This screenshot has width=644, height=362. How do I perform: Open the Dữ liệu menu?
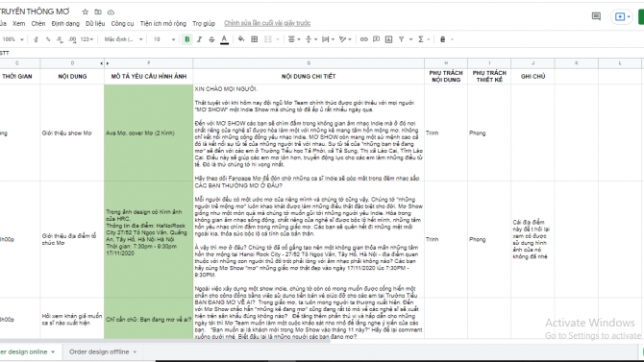pyautogui.click(x=95, y=23)
